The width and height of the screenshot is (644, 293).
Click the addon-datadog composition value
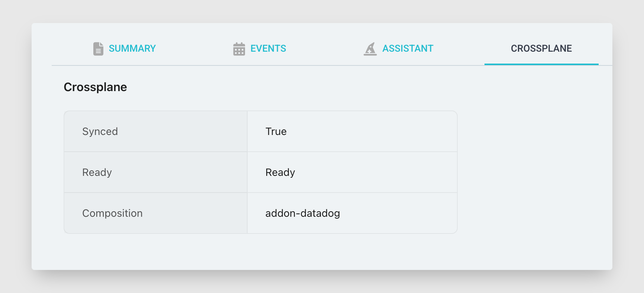[303, 213]
